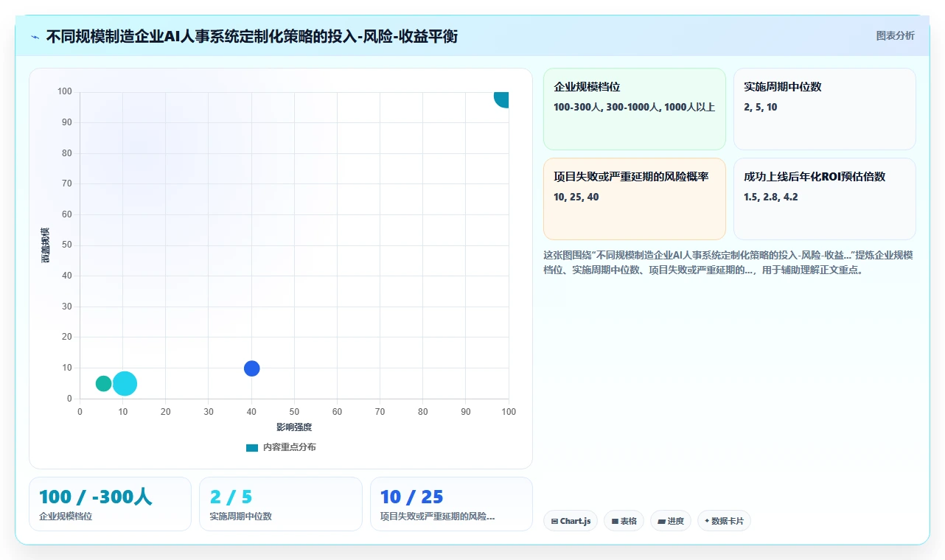The height and width of the screenshot is (560, 945).
Task: Click the chart description paragraph
Action: coord(729,262)
